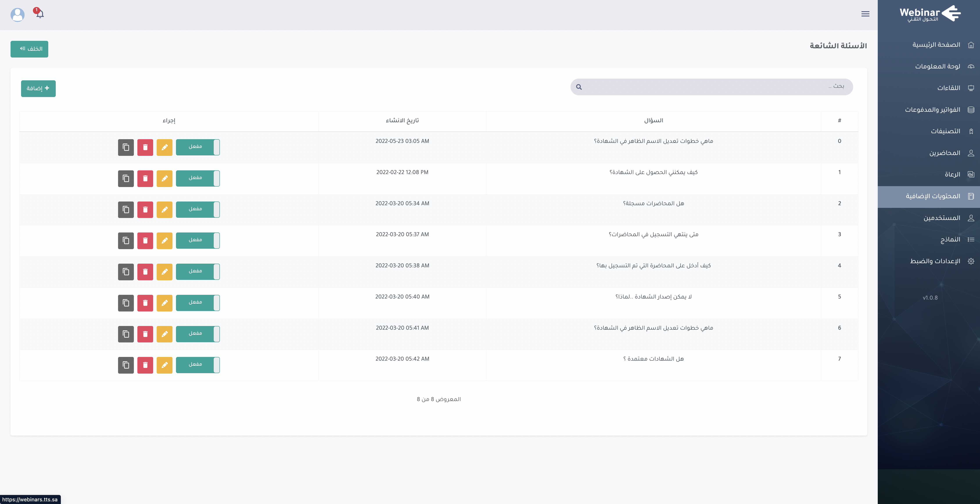Toggle the مفعل switch in row 1
980x504 pixels.
198,178
